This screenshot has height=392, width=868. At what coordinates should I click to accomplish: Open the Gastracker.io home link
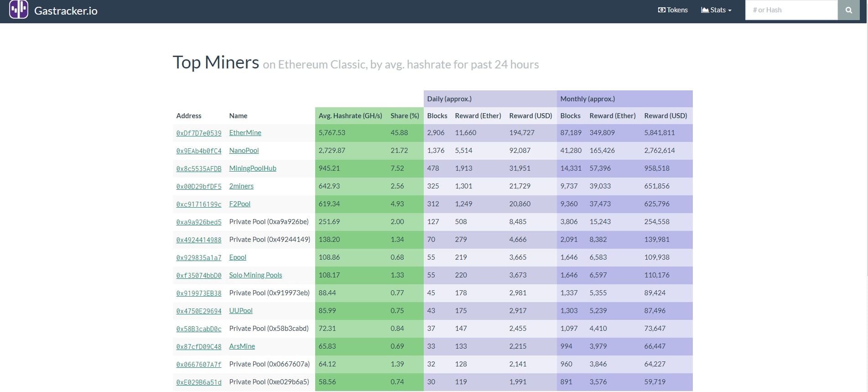tap(66, 10)
